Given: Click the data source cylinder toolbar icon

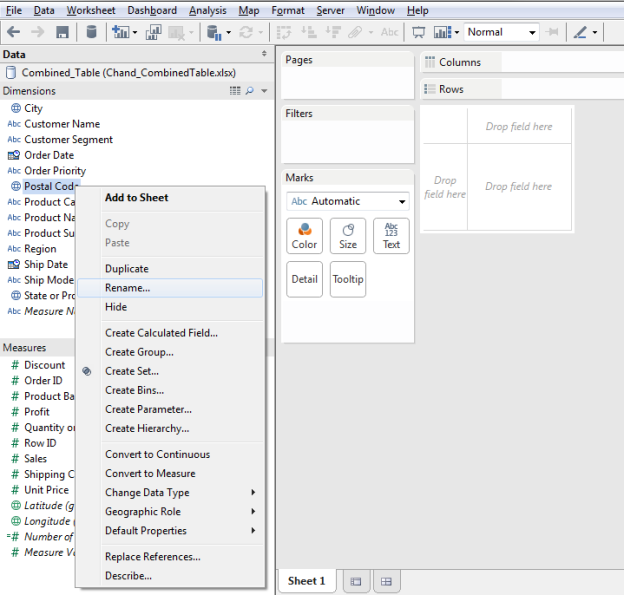Looking at the screenshot, I should coord(92,32).
